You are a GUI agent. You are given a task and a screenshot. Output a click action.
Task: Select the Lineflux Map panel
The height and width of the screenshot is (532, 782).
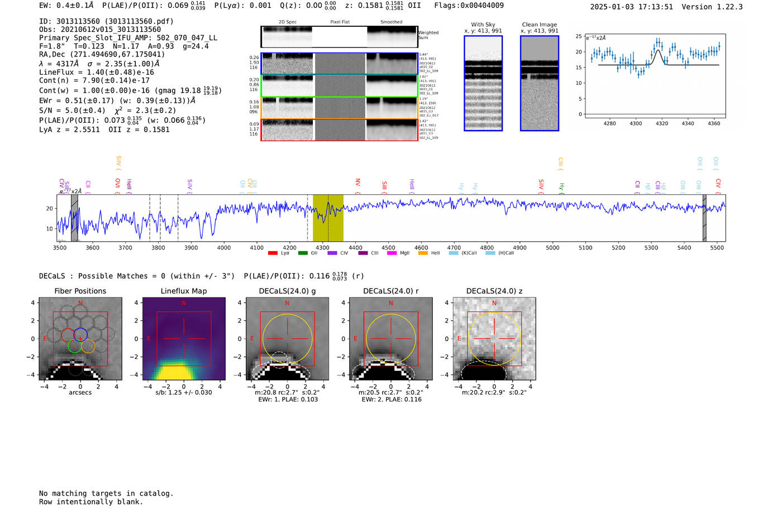tap(184, 339)
